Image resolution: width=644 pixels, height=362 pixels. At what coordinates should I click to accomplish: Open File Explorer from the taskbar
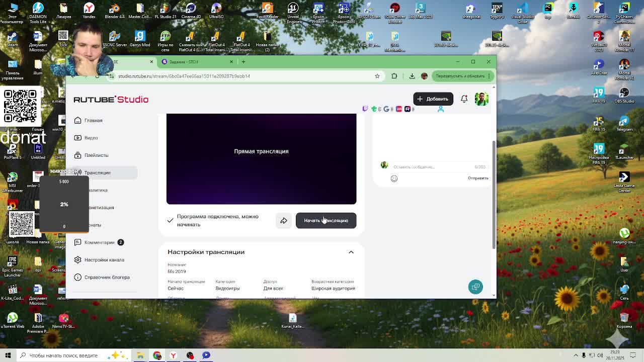click(x=140, y=355)
